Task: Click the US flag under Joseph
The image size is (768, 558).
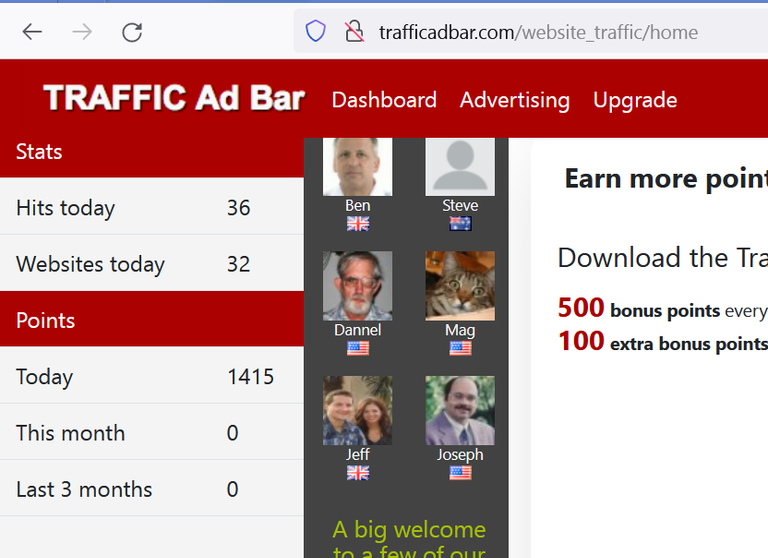Action: point(460,473)
